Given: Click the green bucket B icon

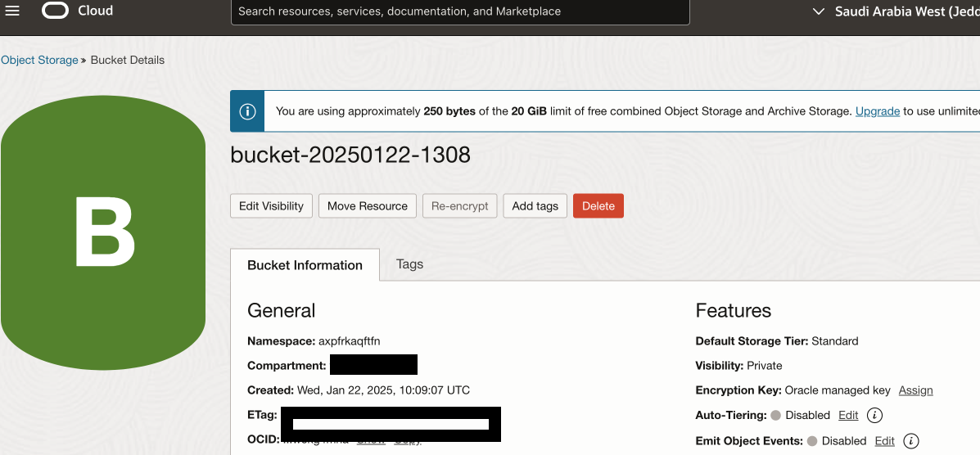Looking at the screenshot, I should (103, 232).
